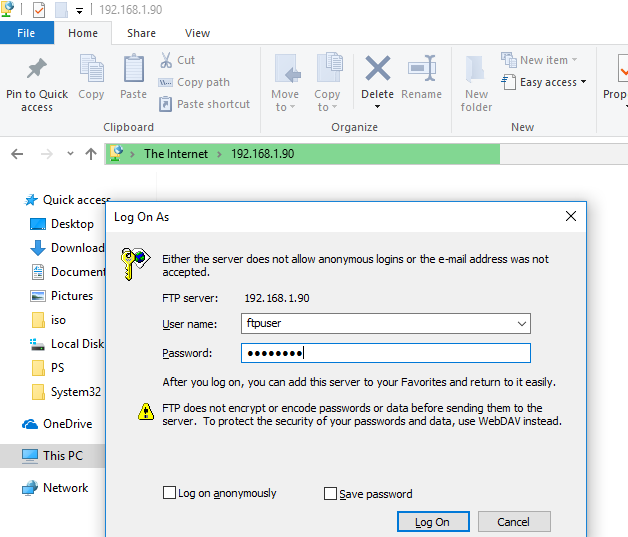Open Local Disk in navigation pane
The width and height of the screenshot is (628, 537).
coord(67,344)
